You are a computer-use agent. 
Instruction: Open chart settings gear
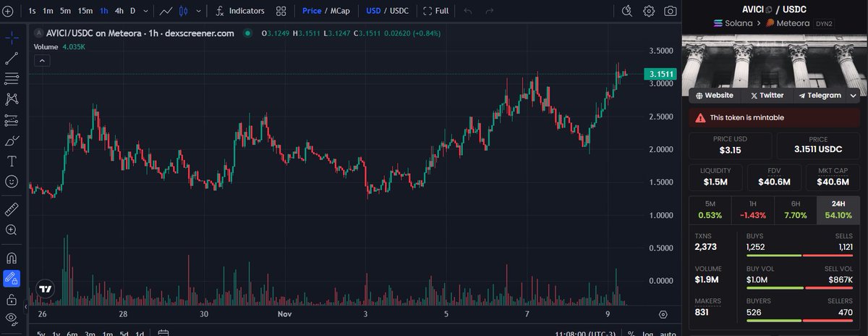[649, 11]
